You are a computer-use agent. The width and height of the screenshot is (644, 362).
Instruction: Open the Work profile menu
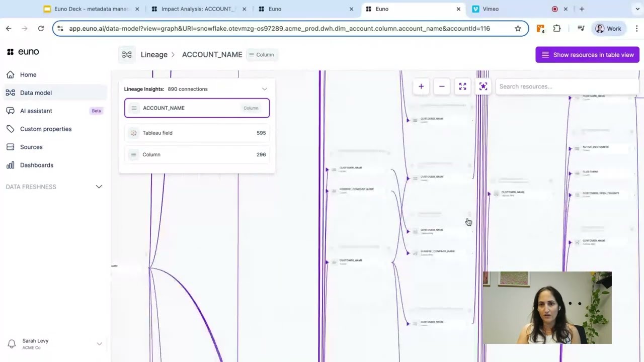tap(608, 29)
